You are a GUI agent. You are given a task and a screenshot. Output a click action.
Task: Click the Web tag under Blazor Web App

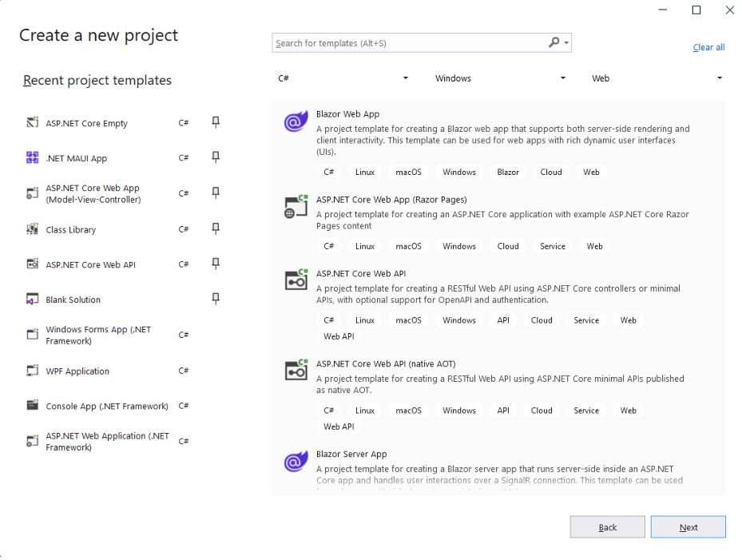pos(591,172)
